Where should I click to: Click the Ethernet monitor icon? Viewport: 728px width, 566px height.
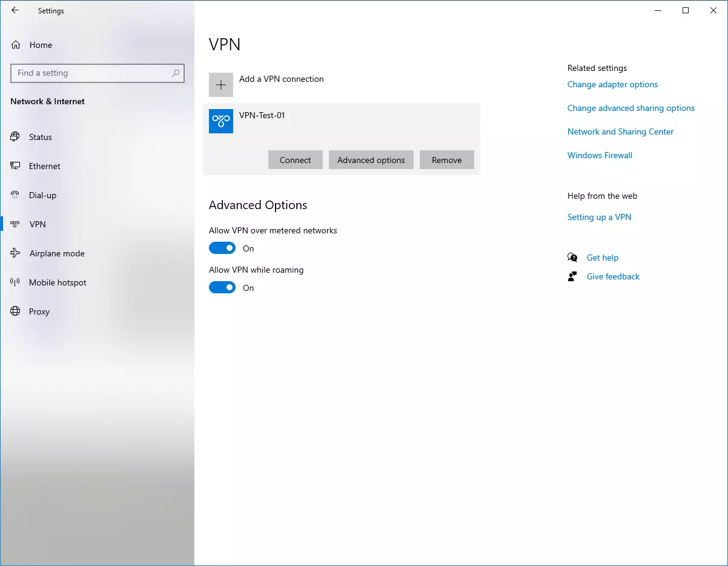coord(15,166)
